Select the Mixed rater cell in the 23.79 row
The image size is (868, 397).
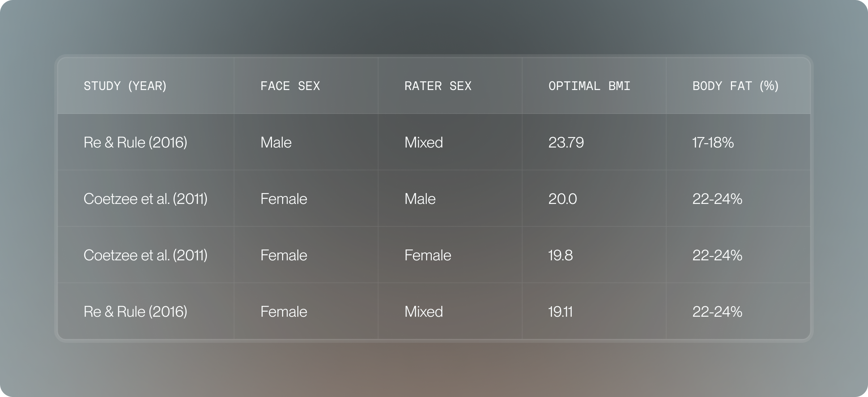[424, 142]
